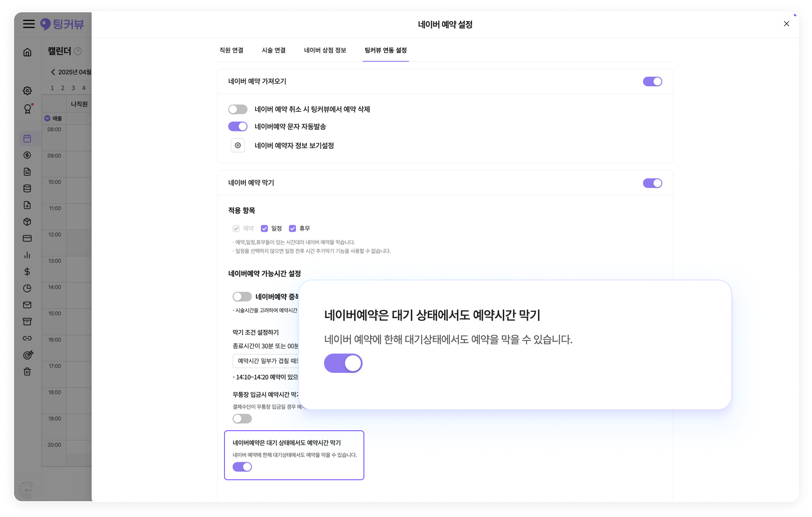Open the settings gear in sidebar
The width and height of the screenshot is (812, 517).
pyautogui.click(x=27, y=91)
